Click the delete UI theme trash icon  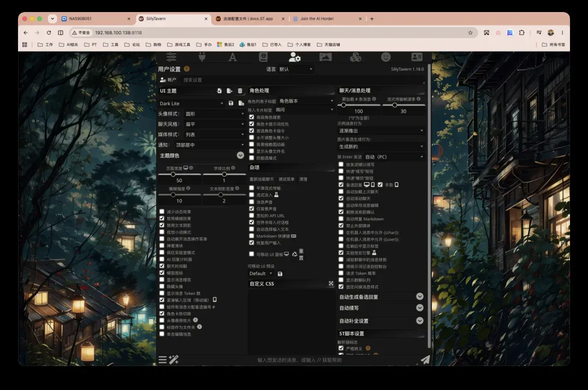coord(240,91)
